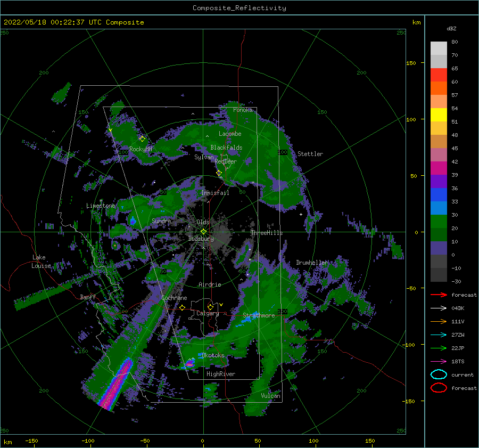Click the Limestone label

(101, 206)
